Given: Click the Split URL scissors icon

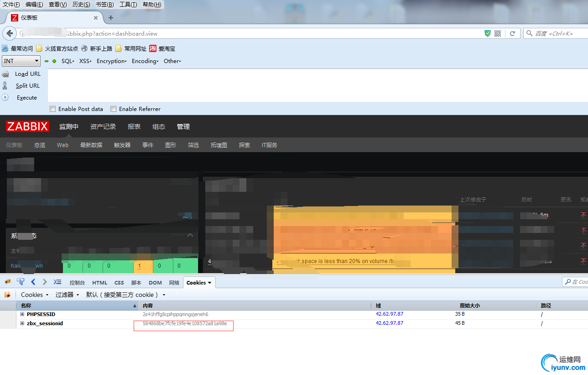Looking at the screenshot, I should pos(5,85).
